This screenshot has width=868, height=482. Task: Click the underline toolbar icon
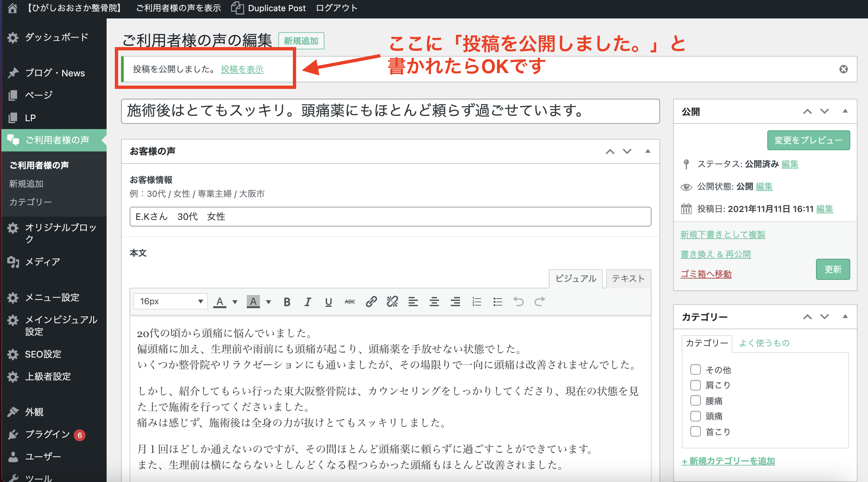click(328, 302)
